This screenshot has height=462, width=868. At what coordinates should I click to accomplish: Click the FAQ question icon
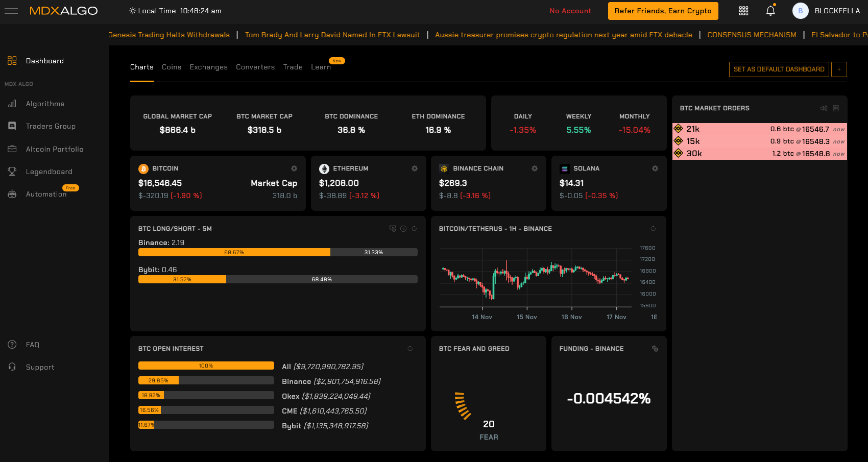12,345
